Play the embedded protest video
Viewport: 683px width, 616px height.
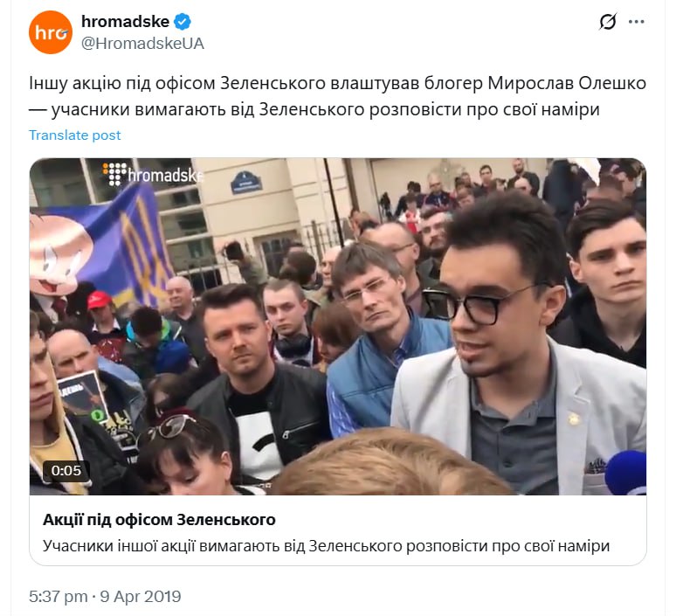(338, 326)
